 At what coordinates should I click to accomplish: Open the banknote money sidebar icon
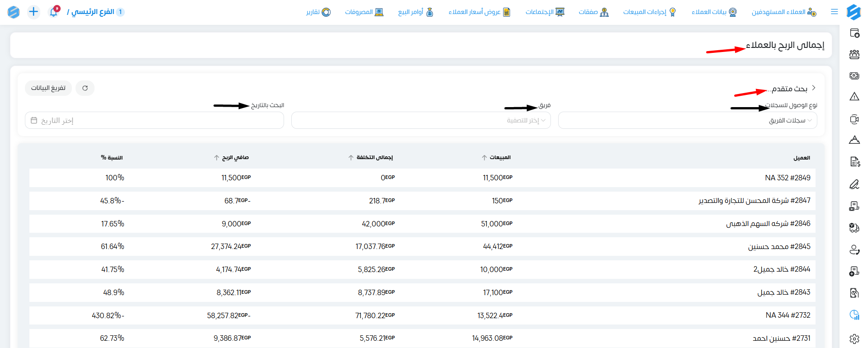854,76
